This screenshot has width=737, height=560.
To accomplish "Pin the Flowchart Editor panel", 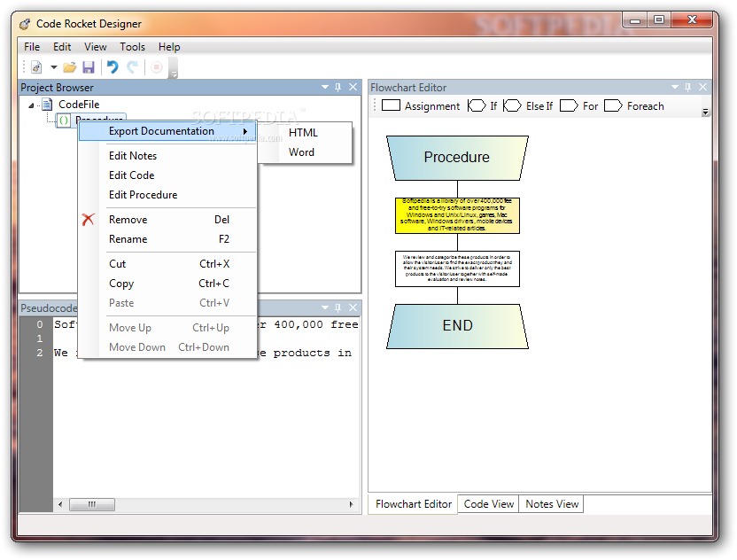I will (688, 87).
